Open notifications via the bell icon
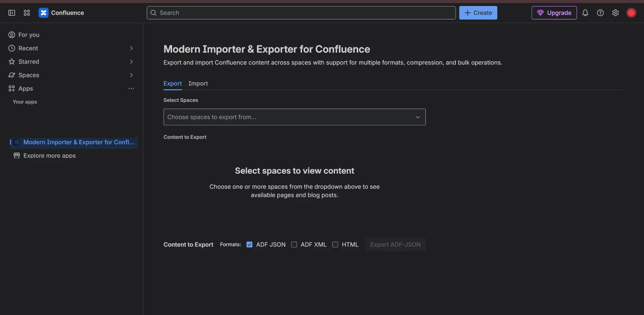 (x=585, y=13)
